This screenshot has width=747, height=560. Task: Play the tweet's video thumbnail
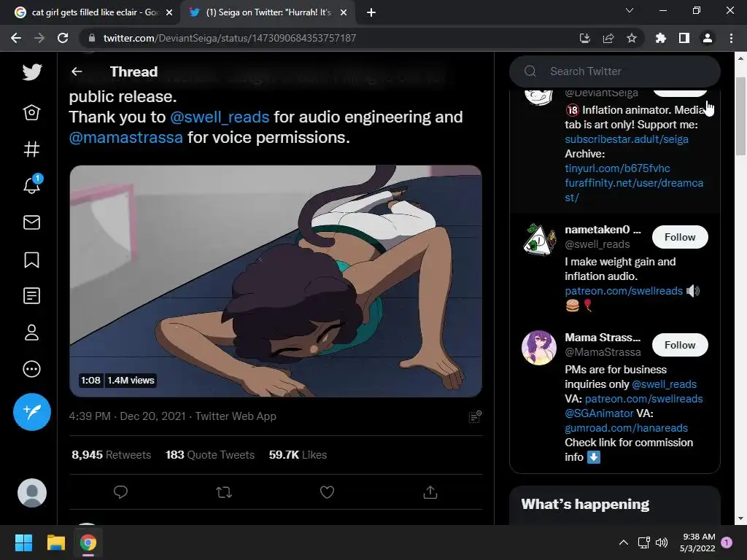point(276,281)
